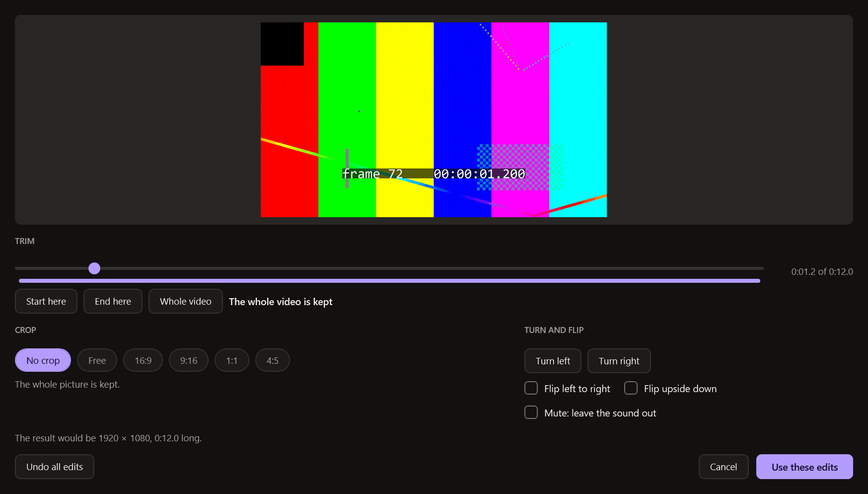Click Undo all edits

click(x=55, y=467)
